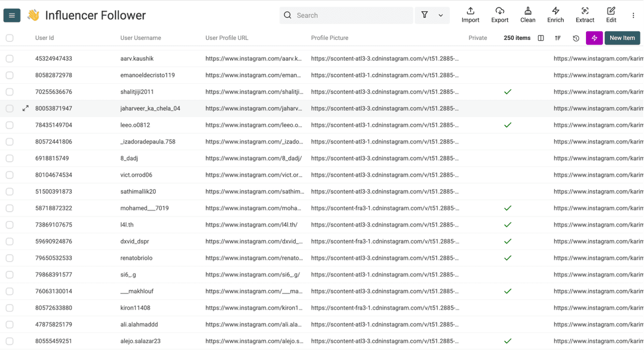This screenshot has height=353, width=644.
Task: Click the sort order icon
Action: (558, 38)
